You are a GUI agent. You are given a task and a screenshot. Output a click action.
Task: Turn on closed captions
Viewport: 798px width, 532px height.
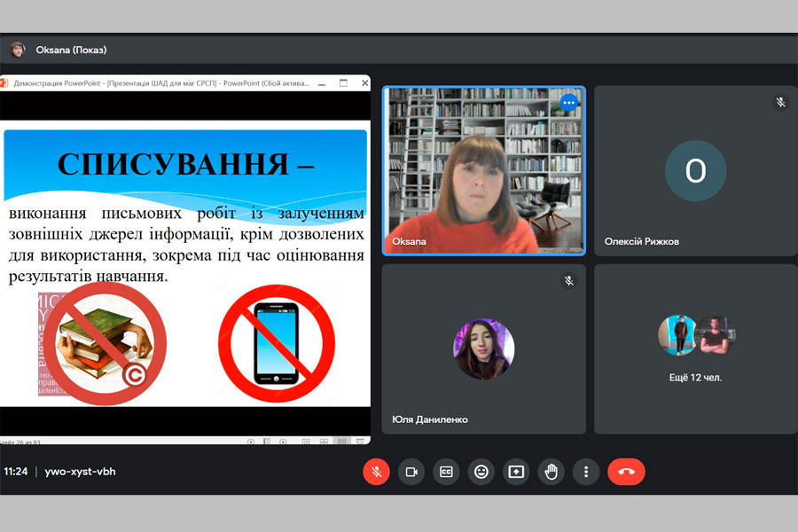tap(446, 472)
